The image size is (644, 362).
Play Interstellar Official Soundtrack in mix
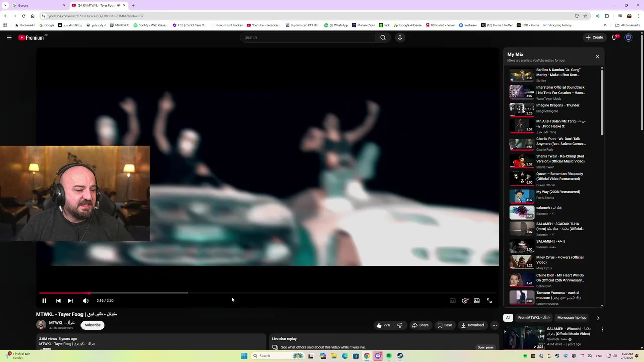click(553, 93)
